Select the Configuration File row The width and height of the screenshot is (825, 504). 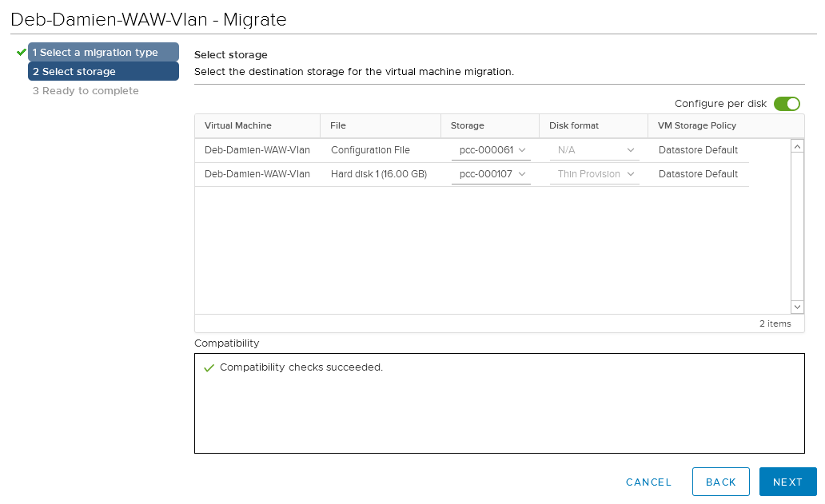tap(256, 149)
